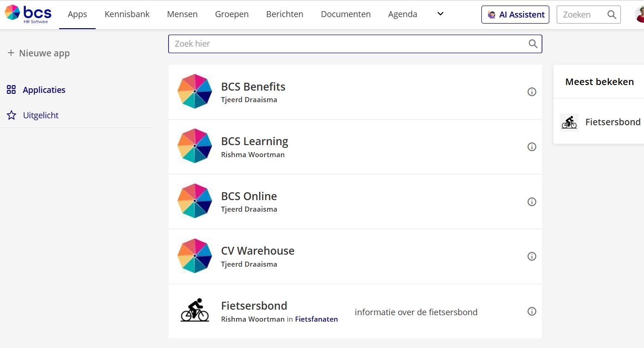Select Applicaties in the sidebar
Viewport: 644px width, 348px height.
click(x=44, y=90)
